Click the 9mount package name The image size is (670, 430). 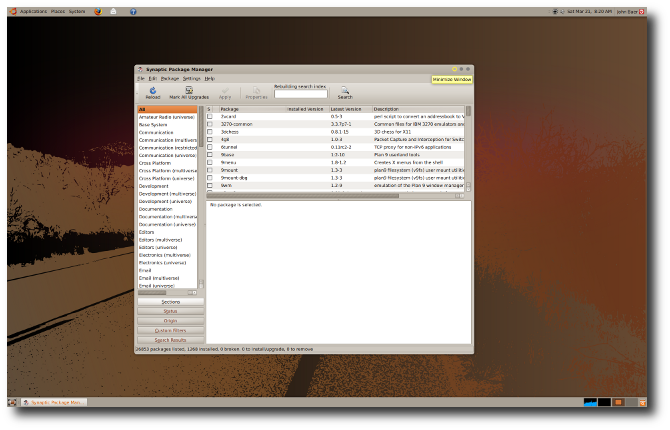click(229, 170)
